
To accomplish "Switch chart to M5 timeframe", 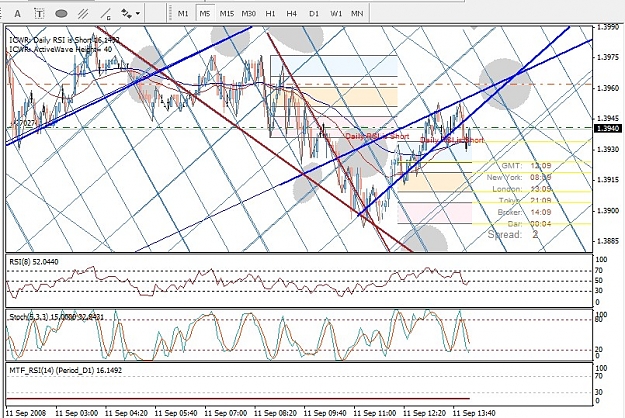I will pos(204,14).
